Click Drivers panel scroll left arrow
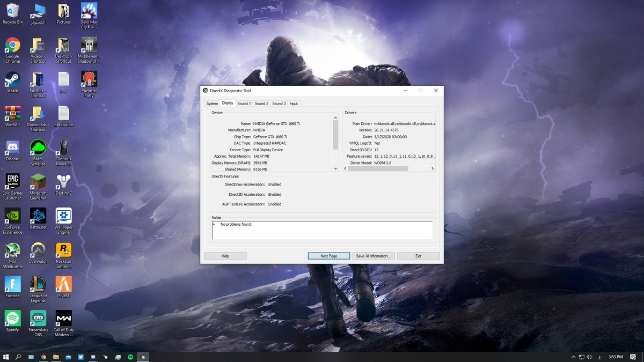The height and width of the screenshot is (362, 644). click(346, 168)
